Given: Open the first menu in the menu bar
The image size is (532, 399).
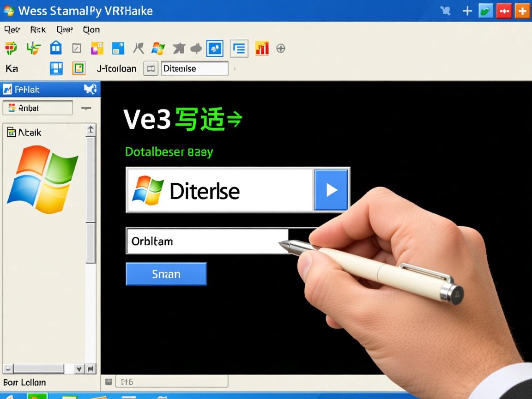Looking at the screenshot, I should coord(12,30).
